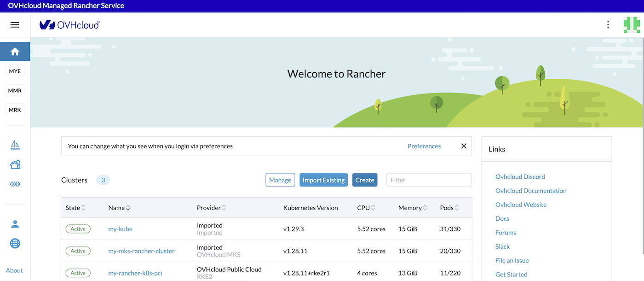This screenshot has width=644, height=281.
Task: Open the Ovhcloud Discord link
Action: click(520, 176)
